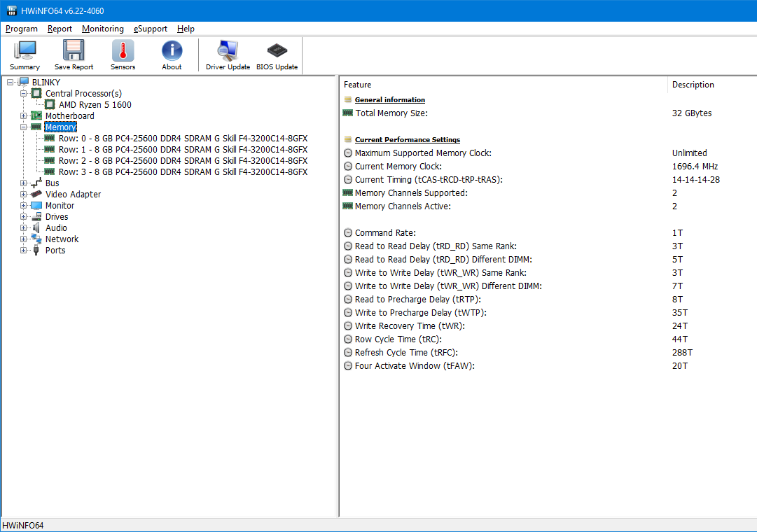The width and height of the screenshot is (757, 532).
Task: Click the 288T value
Action: pos(682,352)
